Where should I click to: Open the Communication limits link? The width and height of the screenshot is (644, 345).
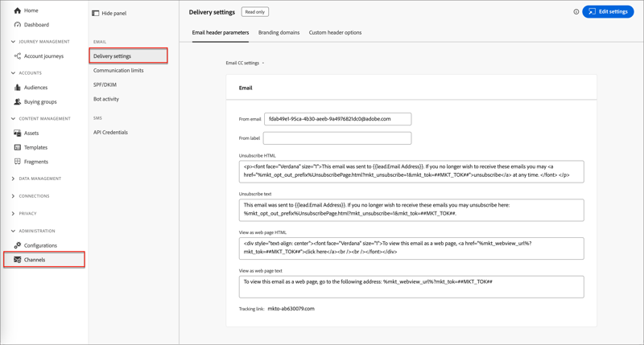[118, 71]
